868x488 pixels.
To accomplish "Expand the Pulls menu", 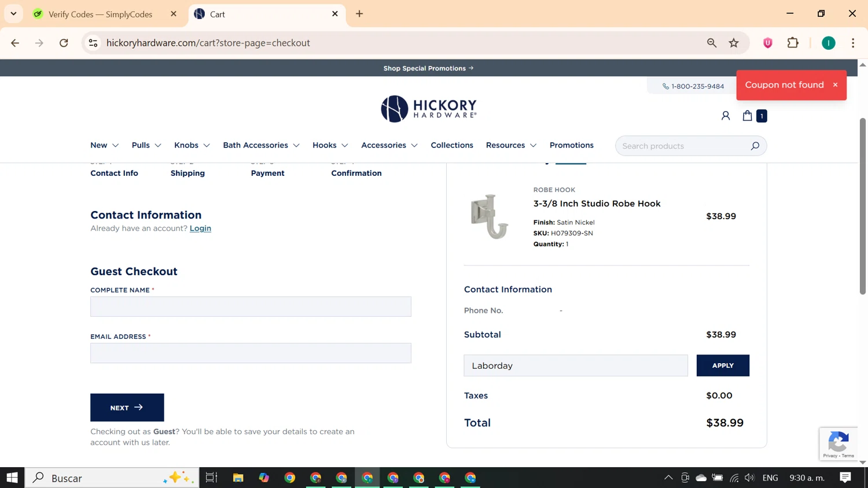I will pyautogui.click(x=146, y=145).
